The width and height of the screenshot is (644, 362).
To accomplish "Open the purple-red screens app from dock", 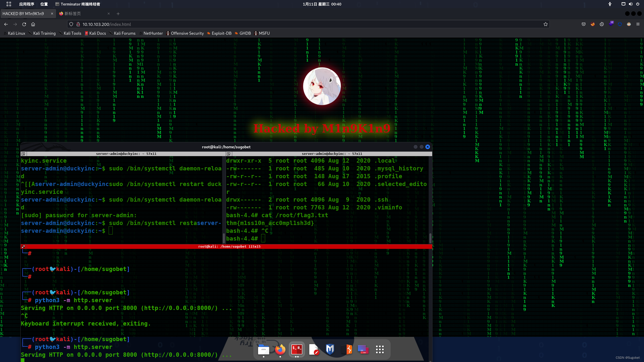I will [x=363, y=349].
